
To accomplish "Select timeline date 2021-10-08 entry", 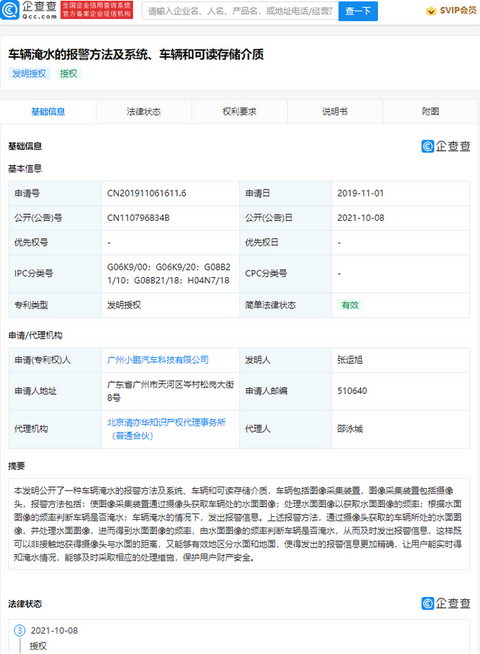I will click(x=54, y=631).
